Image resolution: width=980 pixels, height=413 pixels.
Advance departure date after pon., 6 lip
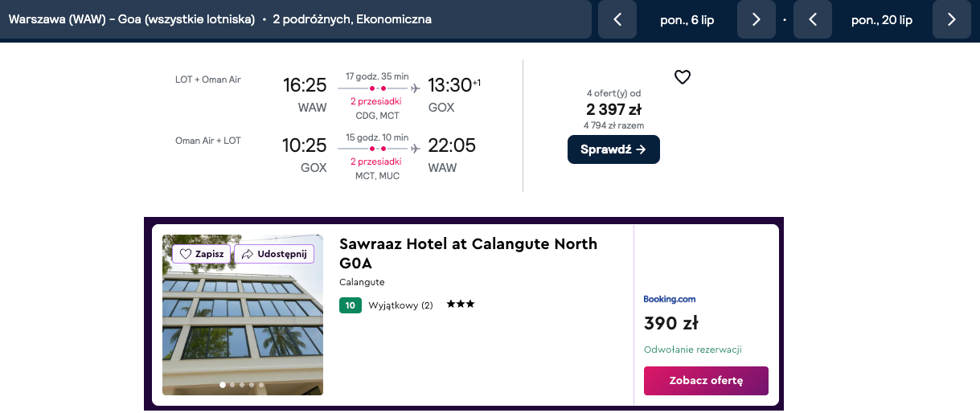pyautogui.click(x=756, y=20)
